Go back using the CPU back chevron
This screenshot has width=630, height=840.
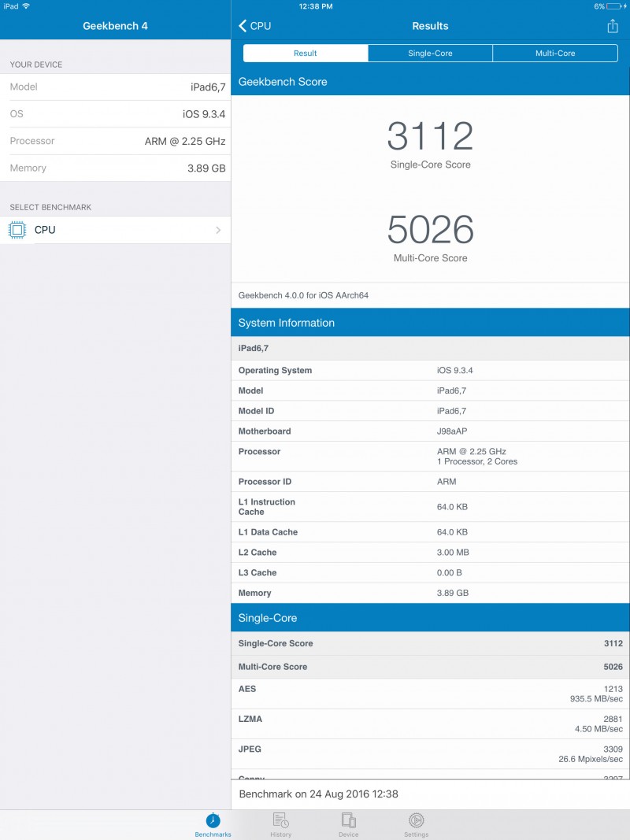[x=254, y=26]
